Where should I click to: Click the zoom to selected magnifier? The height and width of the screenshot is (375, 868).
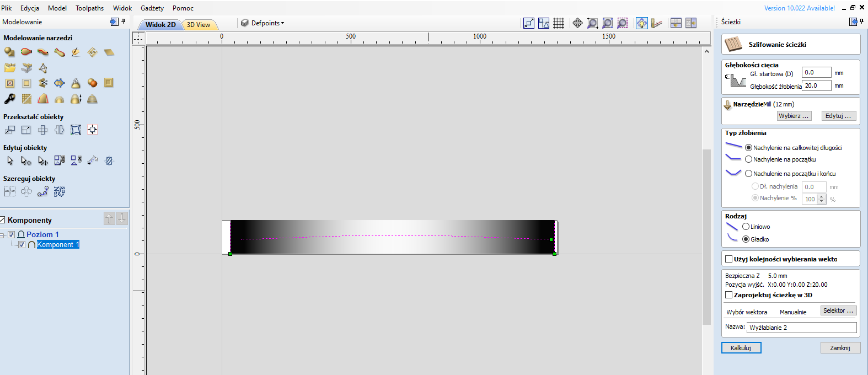click(622, 23)
